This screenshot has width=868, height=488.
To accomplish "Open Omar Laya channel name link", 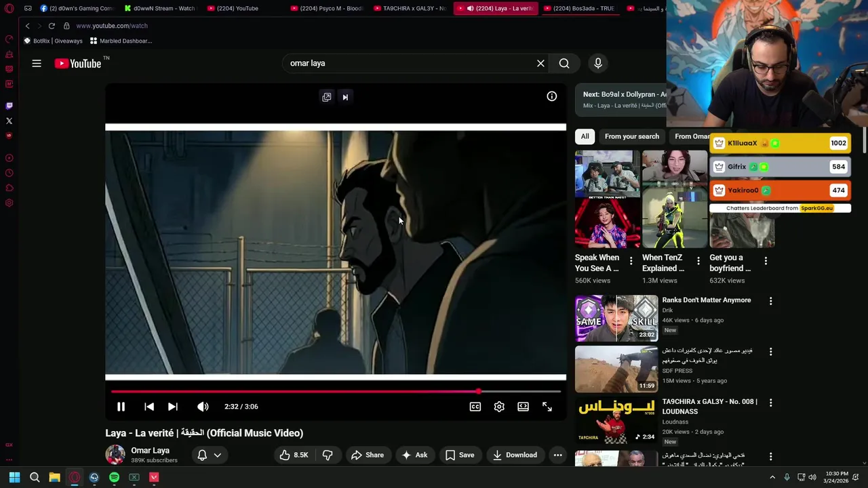I will [x=150, y=450].
